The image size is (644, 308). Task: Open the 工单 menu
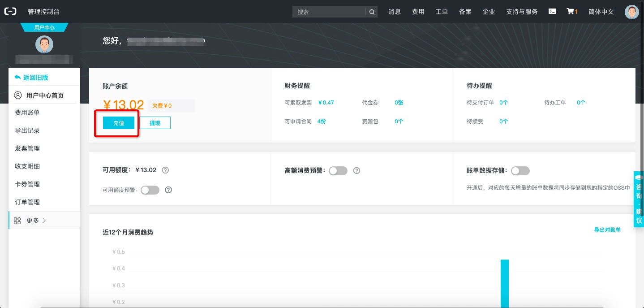click(x=442, y=12)
